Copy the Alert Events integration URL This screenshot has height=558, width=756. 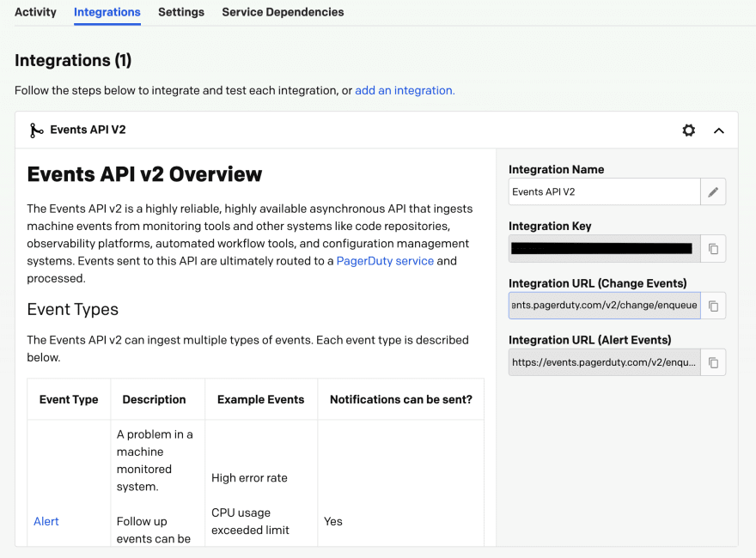(713, 361)
